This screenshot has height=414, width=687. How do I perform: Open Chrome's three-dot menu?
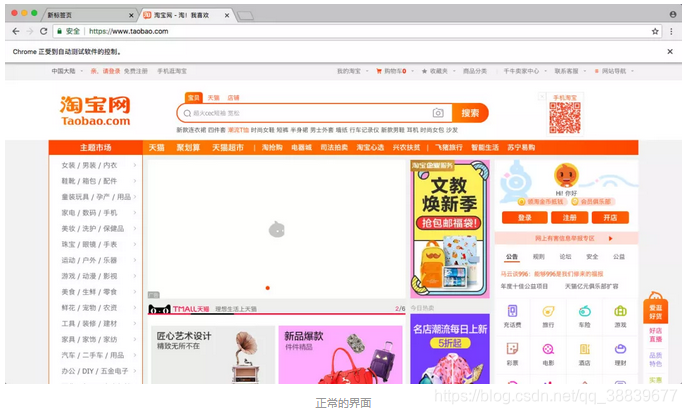[x=671, y=32]
